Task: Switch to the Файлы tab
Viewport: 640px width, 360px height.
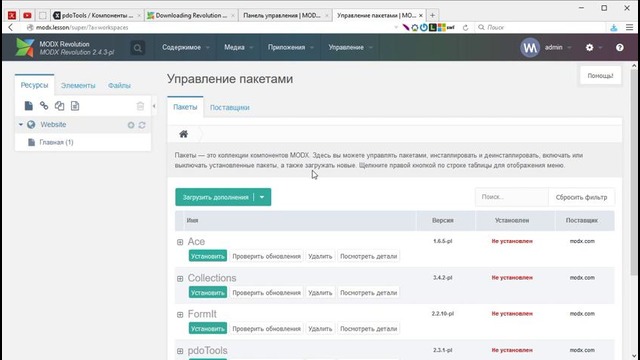Action: [x=119, y=85]
